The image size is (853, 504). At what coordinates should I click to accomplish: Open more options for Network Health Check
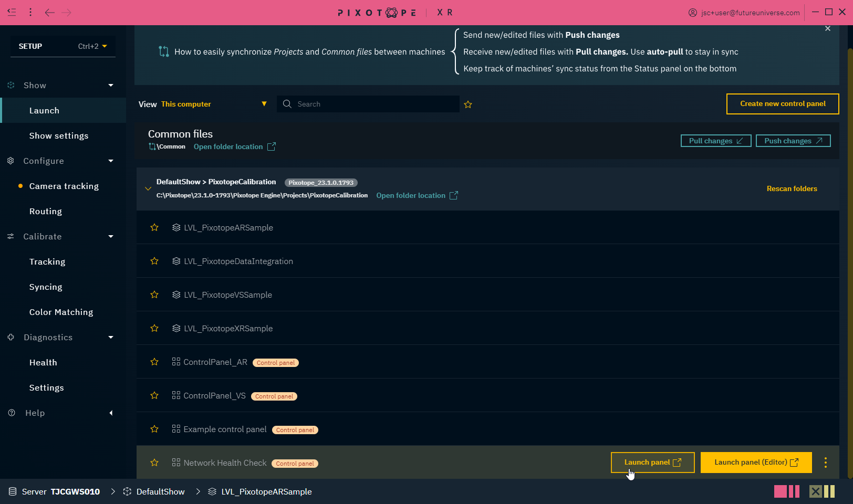coord(826,463)
